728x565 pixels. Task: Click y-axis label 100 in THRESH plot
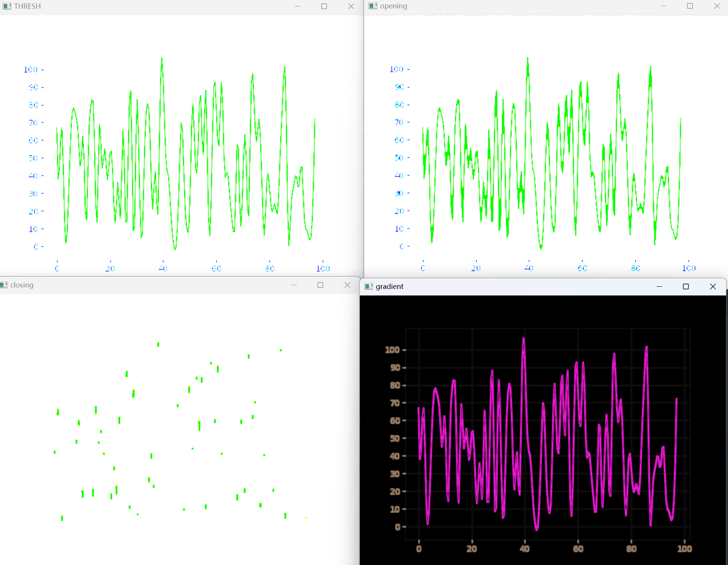pos(31,69)
